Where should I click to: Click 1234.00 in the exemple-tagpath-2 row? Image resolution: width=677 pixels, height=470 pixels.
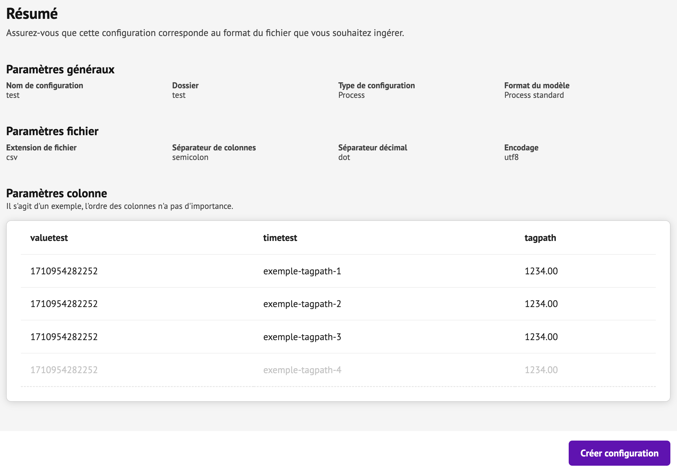click(541, 304)
